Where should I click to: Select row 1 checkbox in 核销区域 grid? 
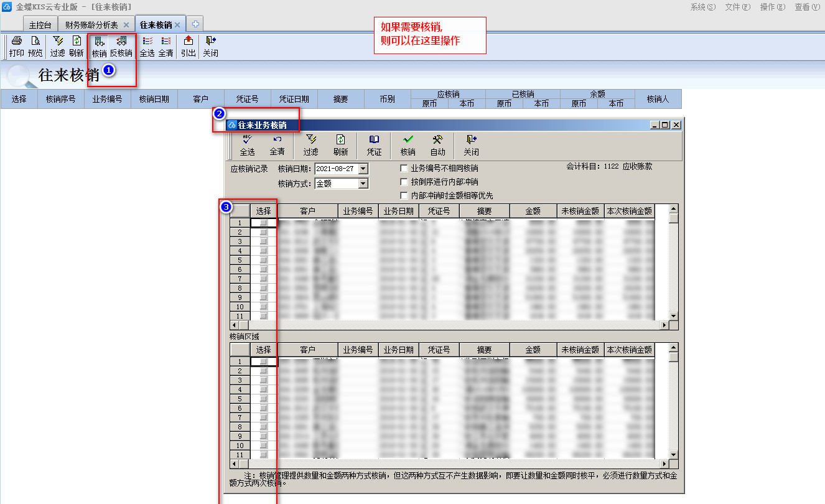click(x=263, y=362)
